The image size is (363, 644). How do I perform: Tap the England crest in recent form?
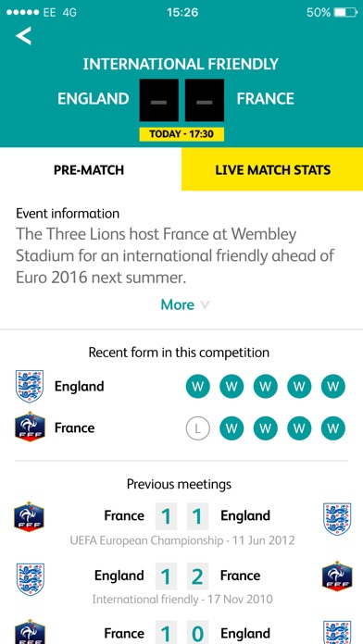coord(30,386)
